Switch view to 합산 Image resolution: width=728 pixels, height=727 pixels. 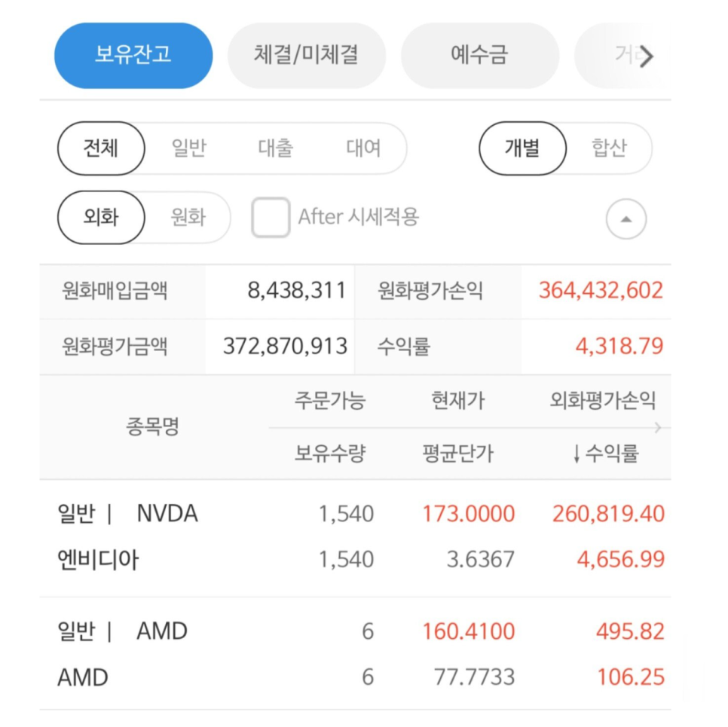tap(609, 148)
